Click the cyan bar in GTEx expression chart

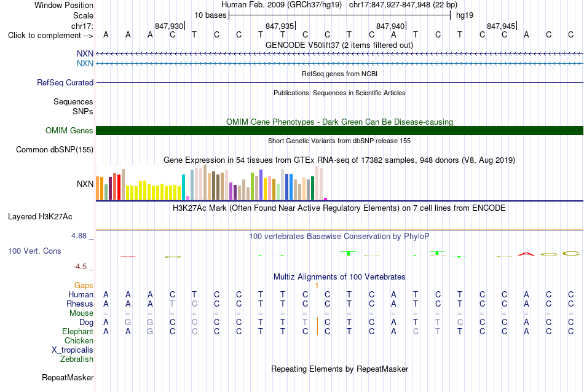(x=183, y=187)
